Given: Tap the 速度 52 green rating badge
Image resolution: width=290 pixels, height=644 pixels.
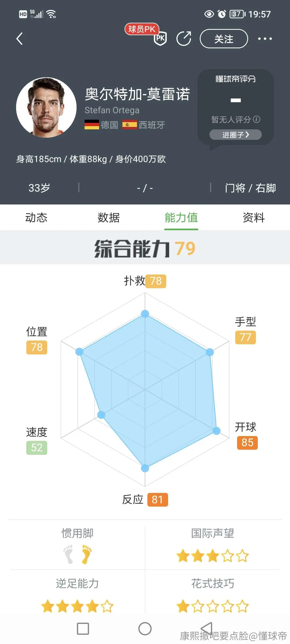Looking at the screenshot, I should click(37, 448).
